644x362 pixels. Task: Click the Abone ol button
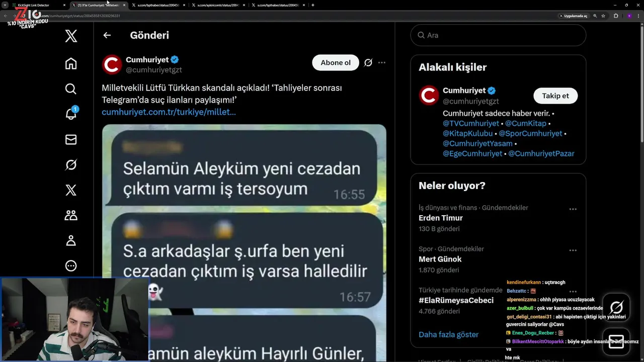336,63
